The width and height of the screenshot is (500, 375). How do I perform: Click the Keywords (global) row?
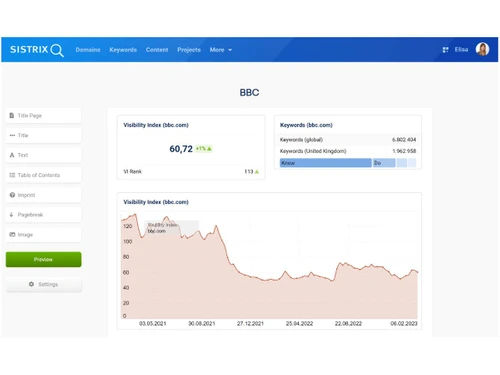coord(348,140)
